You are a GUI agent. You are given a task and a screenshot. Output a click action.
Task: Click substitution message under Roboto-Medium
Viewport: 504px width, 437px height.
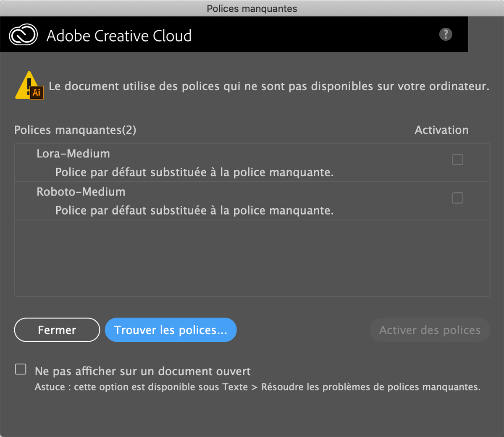pyautogui.click(x=194, y=211)
